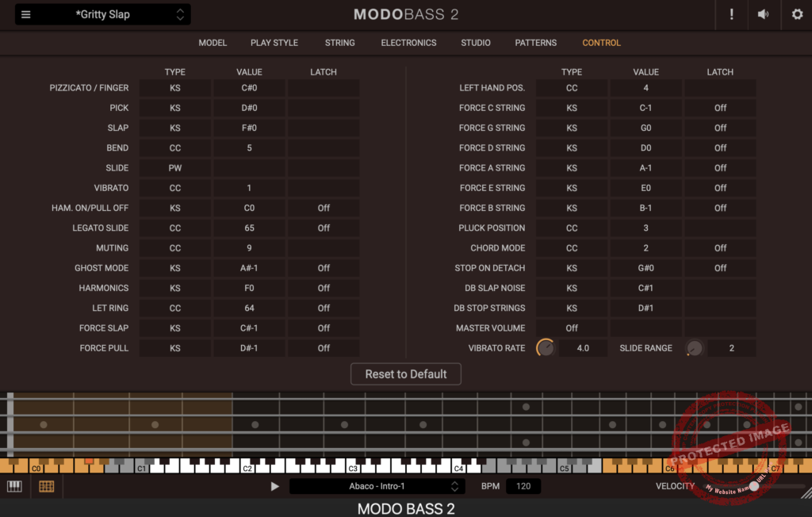Click the Reset to Default button
The width and height of the screenshot is (812, 517).
(405, 374)
